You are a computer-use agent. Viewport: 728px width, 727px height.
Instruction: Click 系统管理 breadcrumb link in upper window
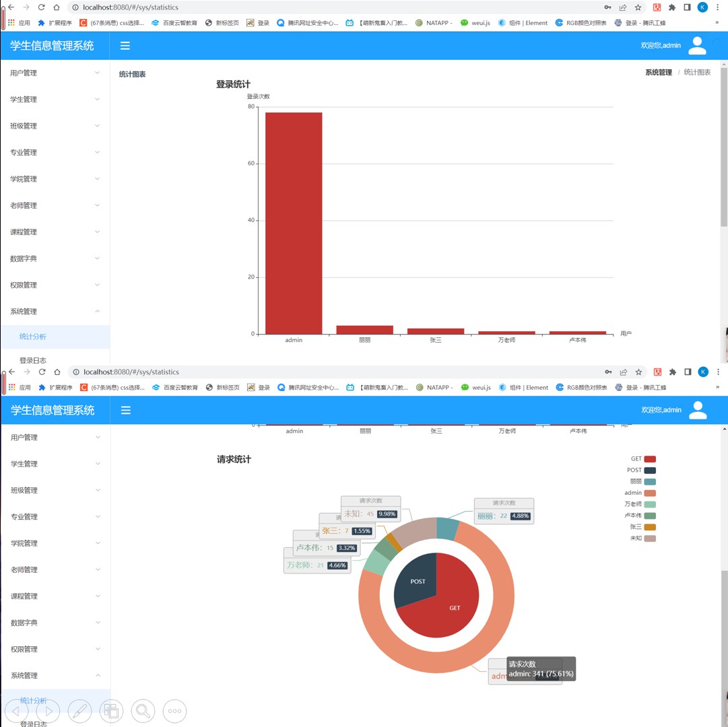pos(659,73)
